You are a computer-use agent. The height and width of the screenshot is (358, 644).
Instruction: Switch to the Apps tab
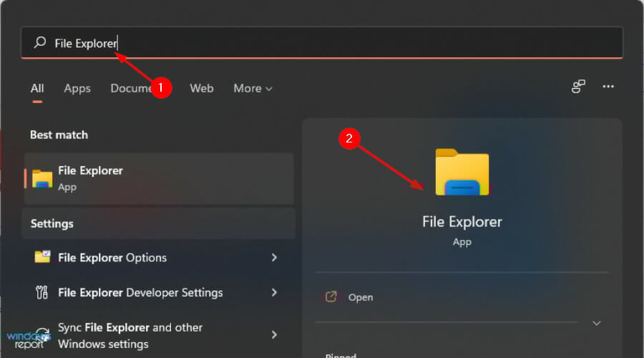click(x=77, y=88)
